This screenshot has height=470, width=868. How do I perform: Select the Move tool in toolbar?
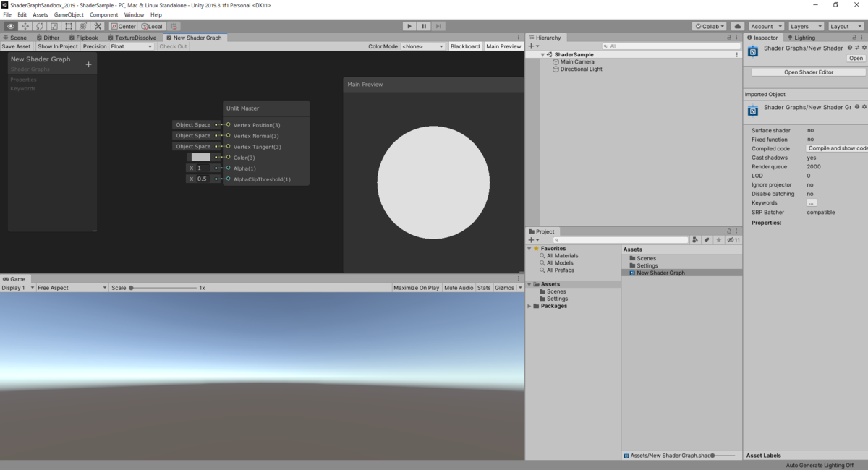click(x=25, y=26)
